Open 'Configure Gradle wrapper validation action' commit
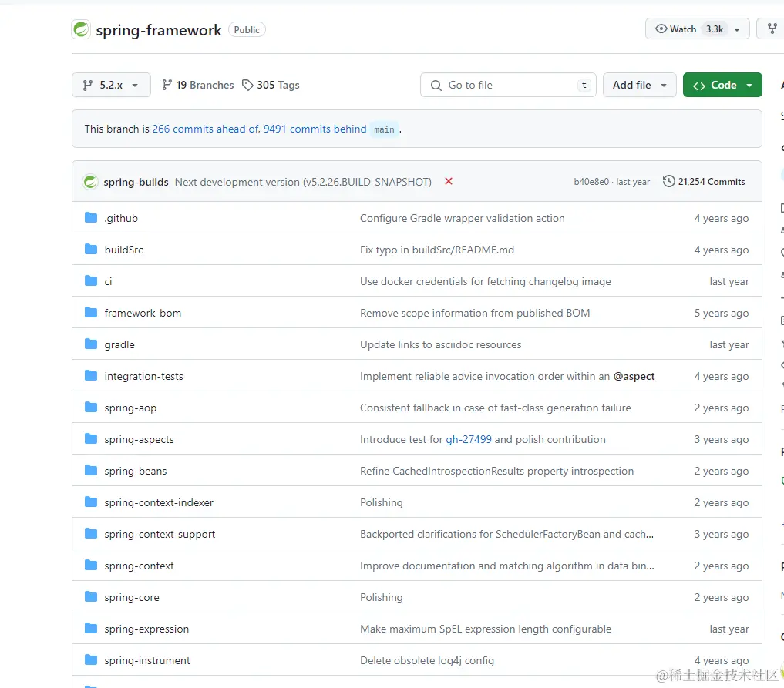784x688 pixels. click(462, 218)
